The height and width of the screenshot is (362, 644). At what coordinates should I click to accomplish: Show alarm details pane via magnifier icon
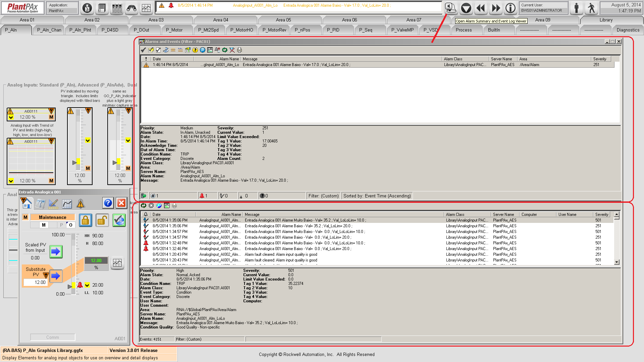[203, 50]
